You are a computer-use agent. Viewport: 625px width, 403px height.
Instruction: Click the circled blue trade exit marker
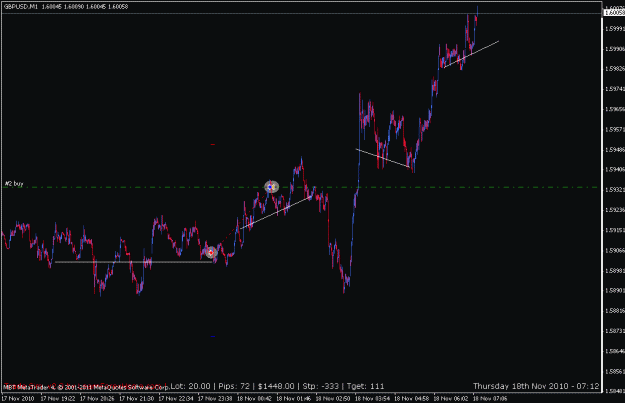[271, 187]
